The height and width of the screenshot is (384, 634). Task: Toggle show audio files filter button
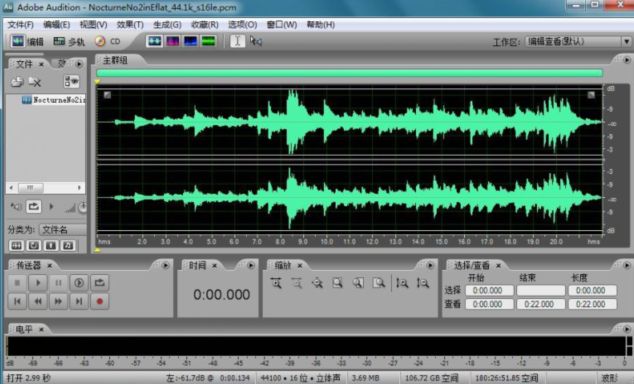click(x=17, y=245)
